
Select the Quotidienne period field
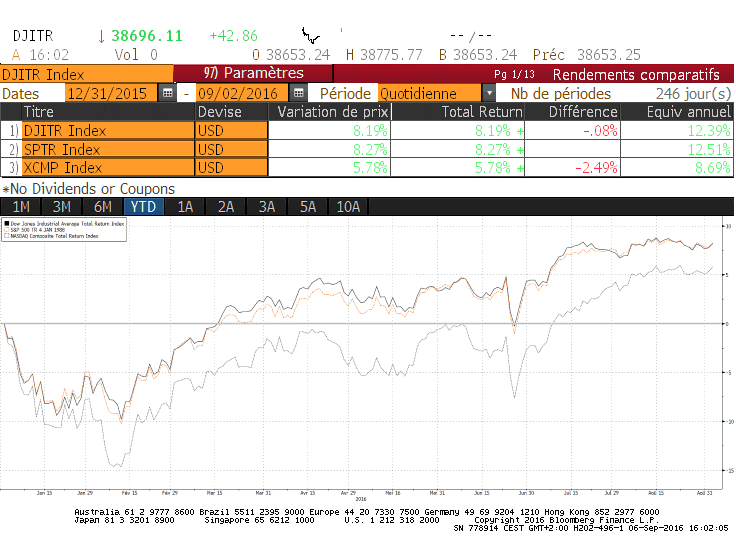pyautogui.click(x=430, y=93)
